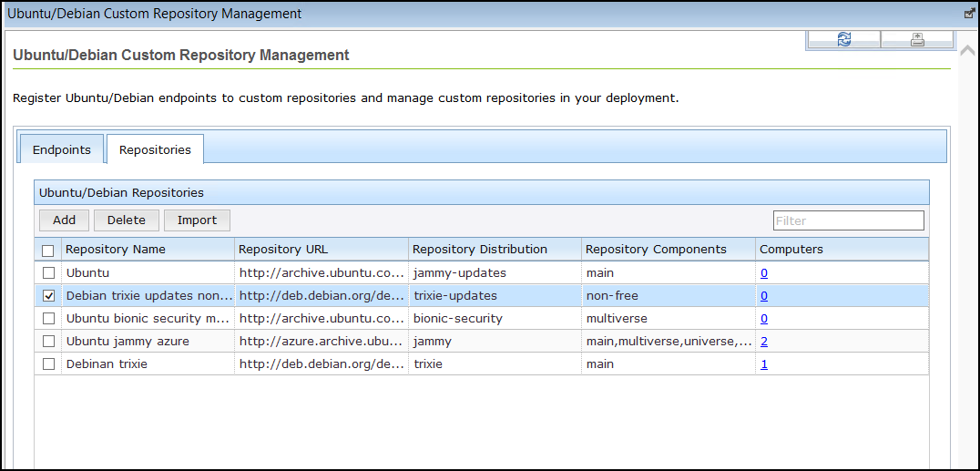Click the print icon in the top toolbar
Image resolution: width=980 pixels, height=471 pixels.
917,39
